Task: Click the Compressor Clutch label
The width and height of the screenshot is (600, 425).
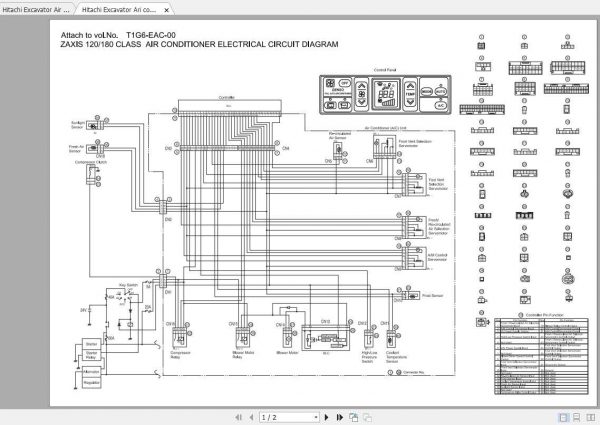Action: (91, 162)
